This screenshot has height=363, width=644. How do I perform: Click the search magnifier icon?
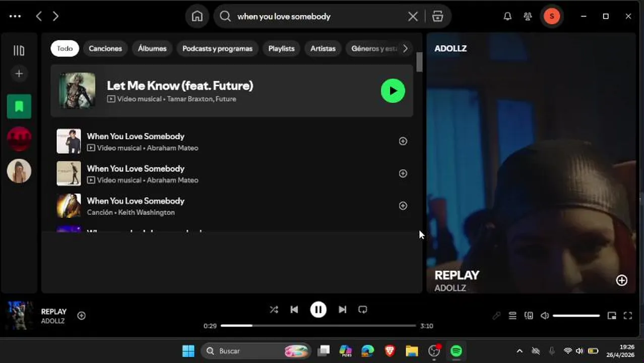coord(225,16)
